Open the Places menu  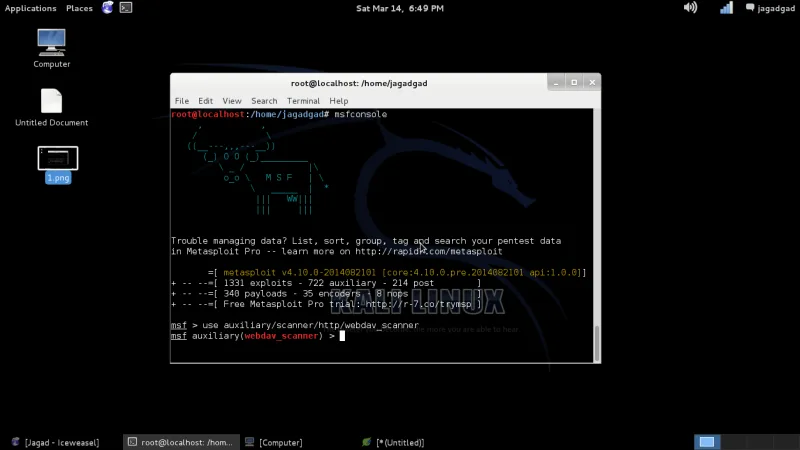pos(79,8)
